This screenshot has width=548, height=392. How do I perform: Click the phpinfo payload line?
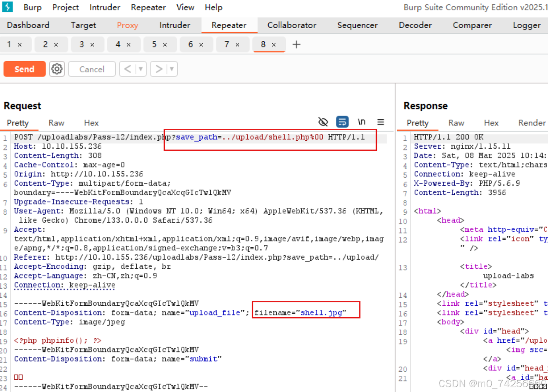coord(58,341)
